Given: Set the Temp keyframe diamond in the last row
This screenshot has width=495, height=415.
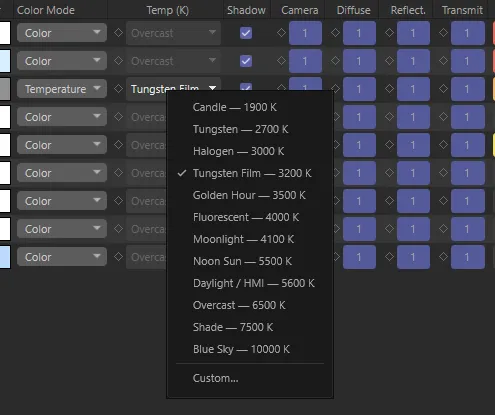Looking at the screenshot, I should pos(118,257).
